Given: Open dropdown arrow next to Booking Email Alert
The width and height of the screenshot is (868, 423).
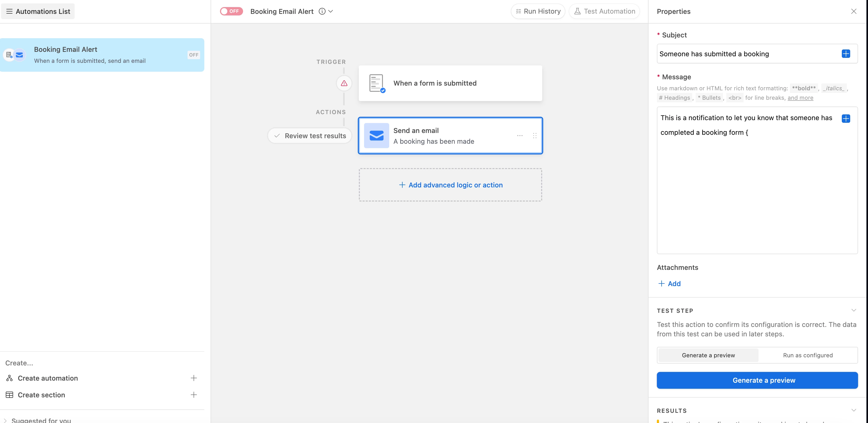Looking at the screenshot, I should point(331,12).
